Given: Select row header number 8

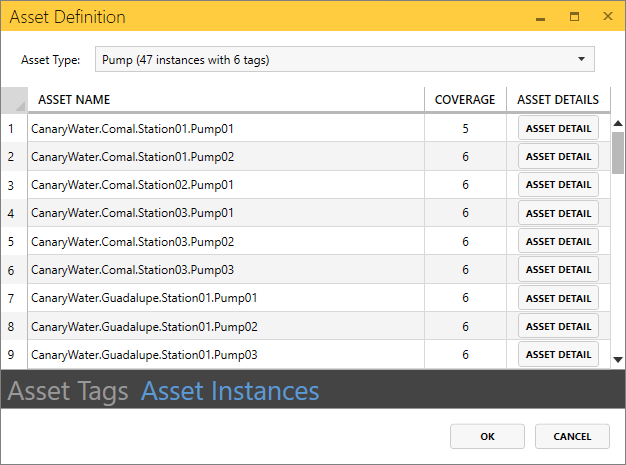Looking at the screenshot, I should (14, 326).
